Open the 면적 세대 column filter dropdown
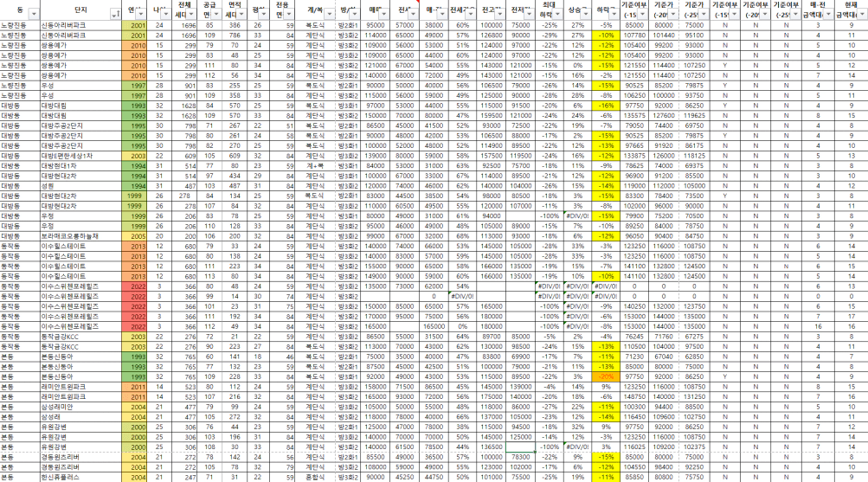Screen dimensions: 868x482 241,14
